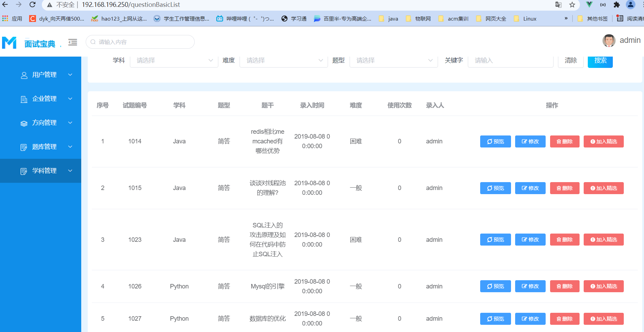
Task: Click the enterprise management building icon
Action: coord(24,99)
